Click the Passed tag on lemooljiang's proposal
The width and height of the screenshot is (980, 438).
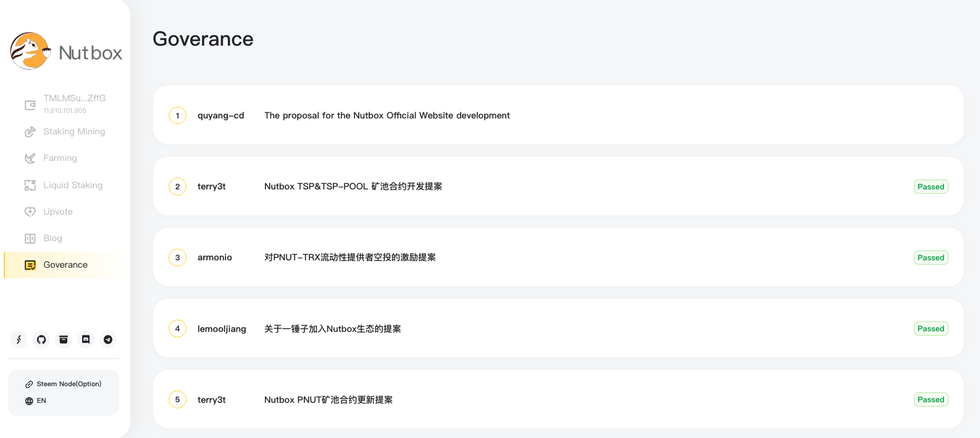(931, 329)
